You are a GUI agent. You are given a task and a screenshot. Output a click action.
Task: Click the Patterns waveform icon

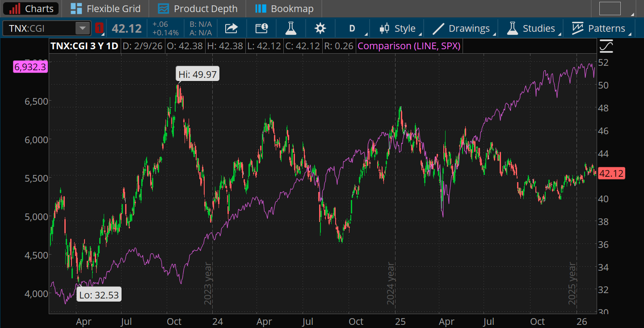(x=578, y=28)
